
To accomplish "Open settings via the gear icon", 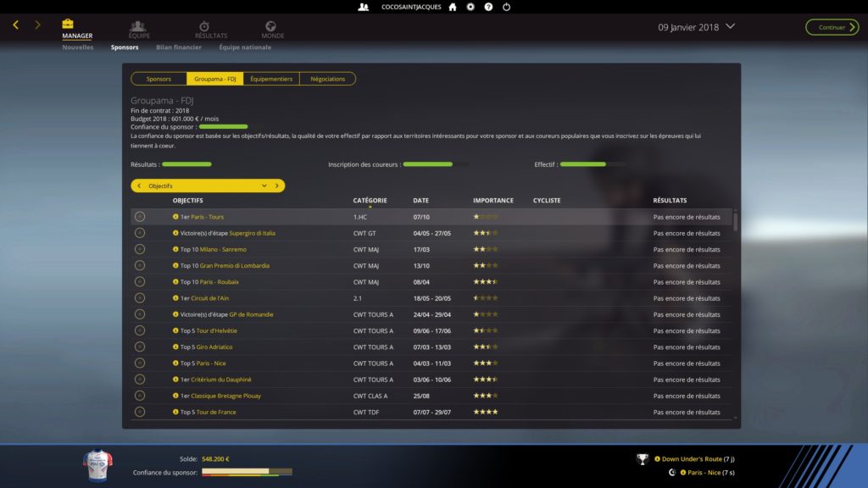I will tap(470, 7).
